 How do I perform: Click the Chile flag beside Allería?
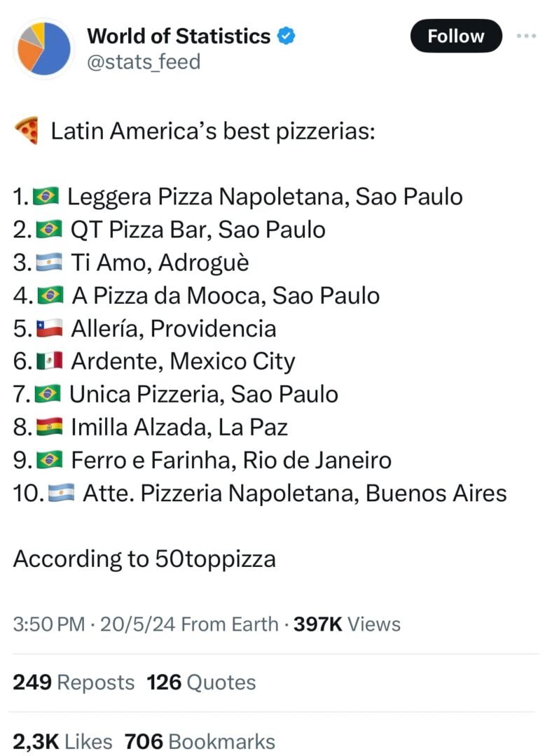50,328
